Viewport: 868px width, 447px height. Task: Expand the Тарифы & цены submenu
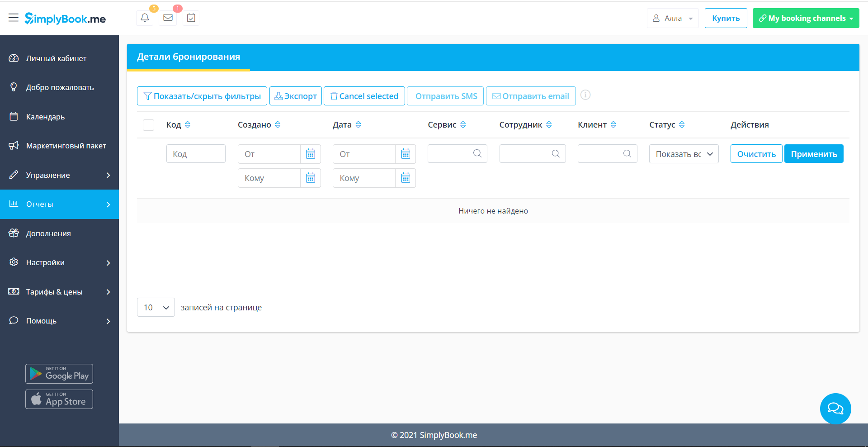(108, 292)
